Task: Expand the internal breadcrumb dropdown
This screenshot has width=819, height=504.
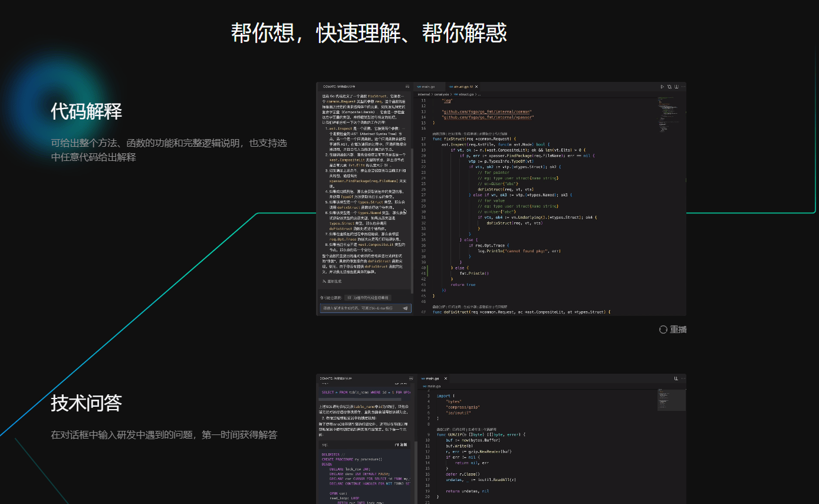Action: click(423, 94)
